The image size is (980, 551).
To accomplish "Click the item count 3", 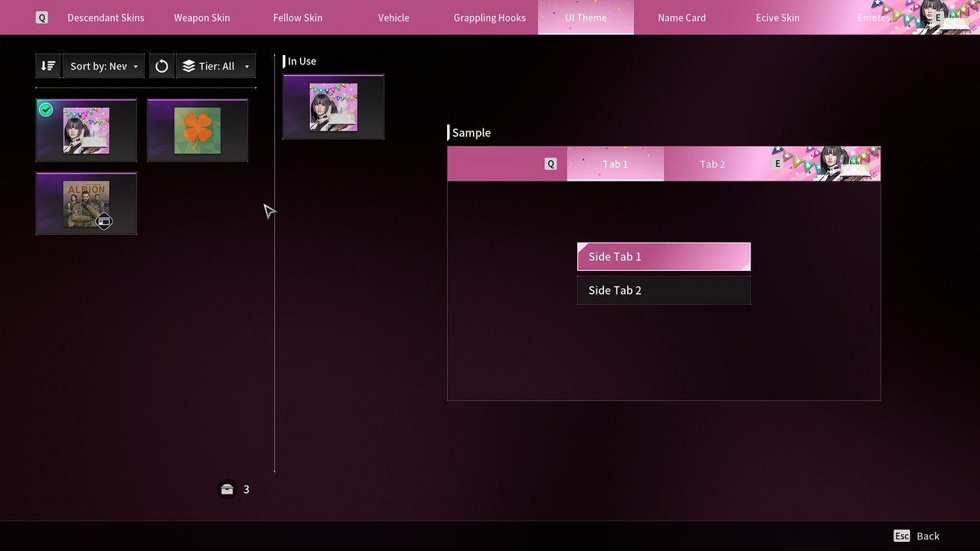I will [246, 489].
